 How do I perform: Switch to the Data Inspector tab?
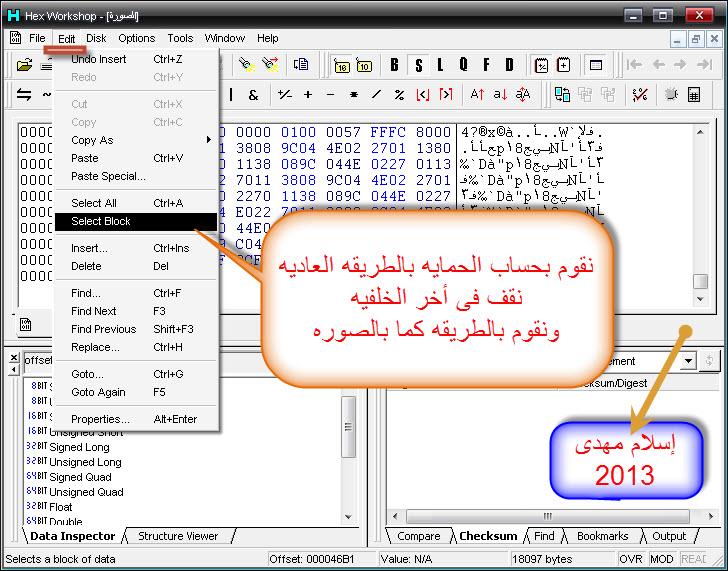pos(72,536)
